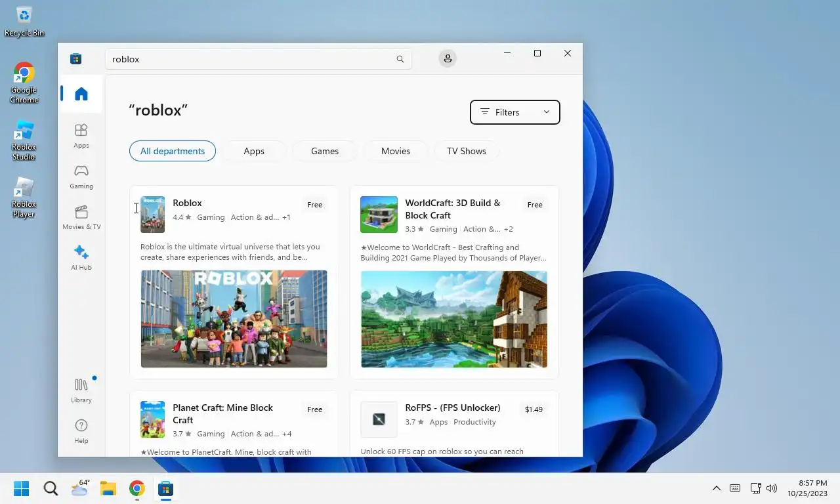Viewport: 840px width, 504px height.
Task: Open Help in sidebar
Action: click(81, 431)
